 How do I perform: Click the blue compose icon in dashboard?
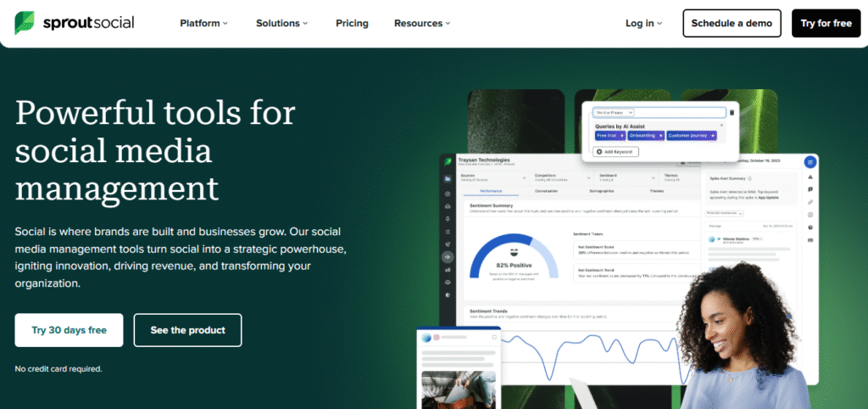coord(810,161)
